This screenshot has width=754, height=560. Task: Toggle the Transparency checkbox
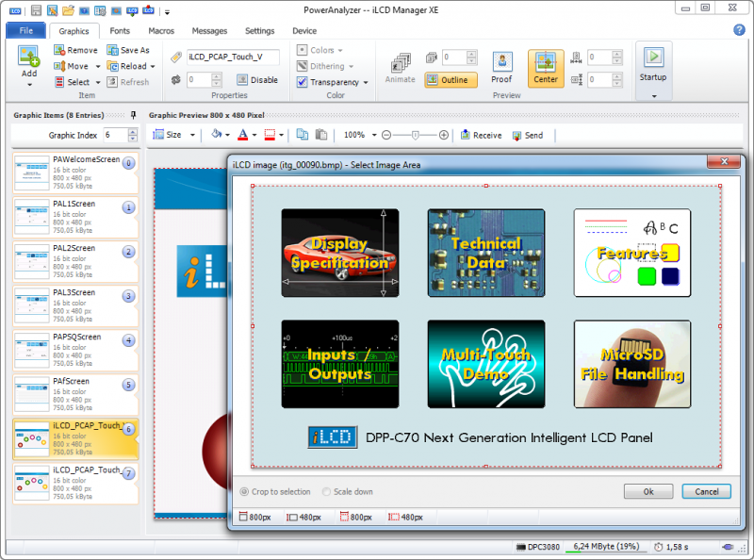pyautogui.click(x=302, y=82)
